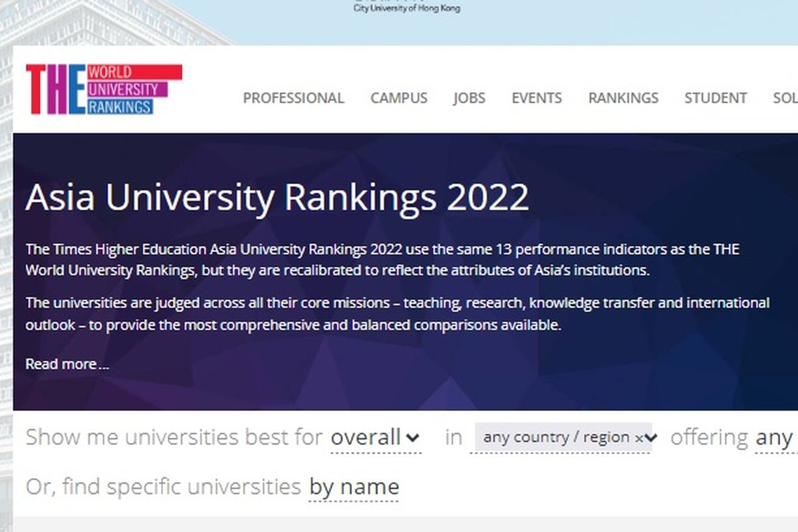Screen dimensions: 798x532
Task: Click the City University of Hong Kong banner
Action: pyautogui.click(x=406, y=9)
